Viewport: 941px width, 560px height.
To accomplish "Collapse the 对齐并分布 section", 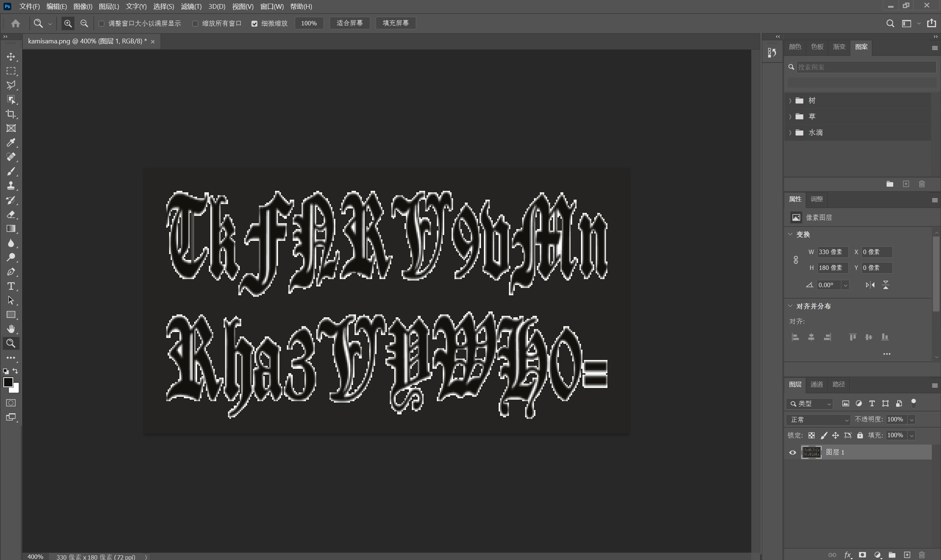I will [790, 306].
